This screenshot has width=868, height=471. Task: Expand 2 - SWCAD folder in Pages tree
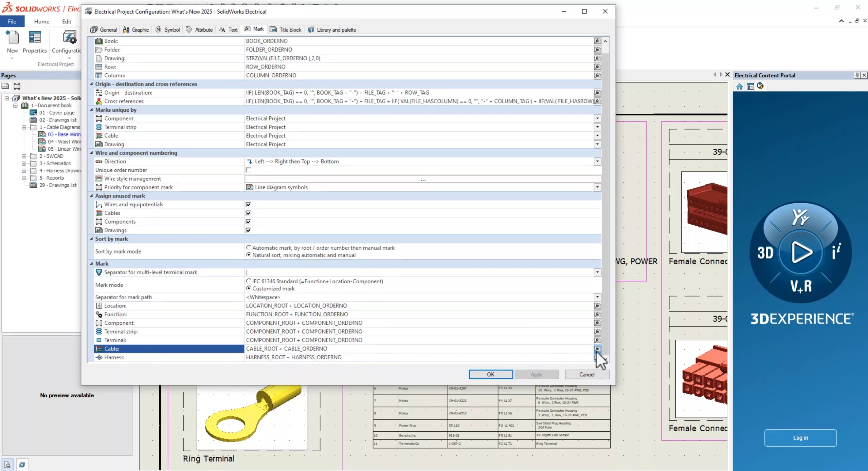(x=24, y=156)
